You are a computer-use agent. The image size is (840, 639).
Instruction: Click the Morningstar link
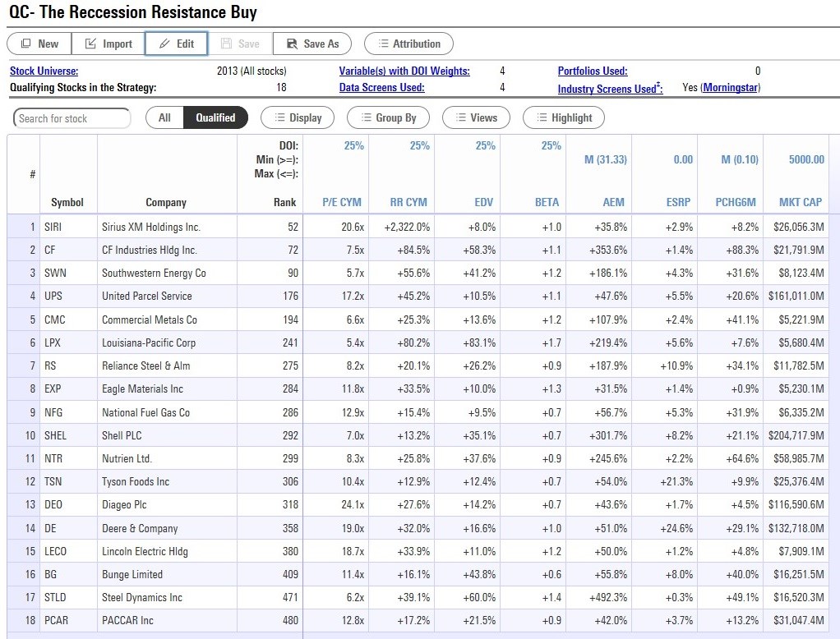pyautogui.click(x=730, y=88)
